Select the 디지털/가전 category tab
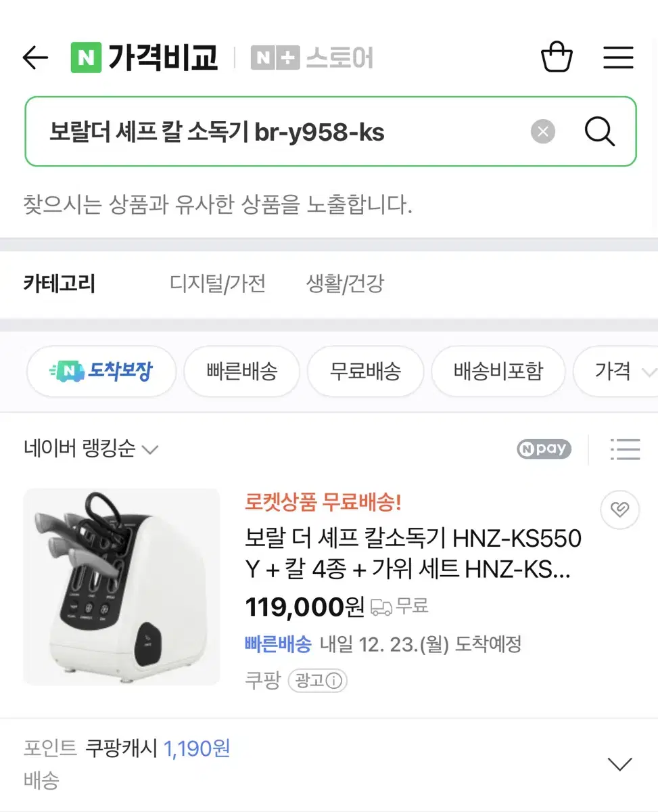The width and height of the screenshot is (658, 812). (x=217, y=284)
